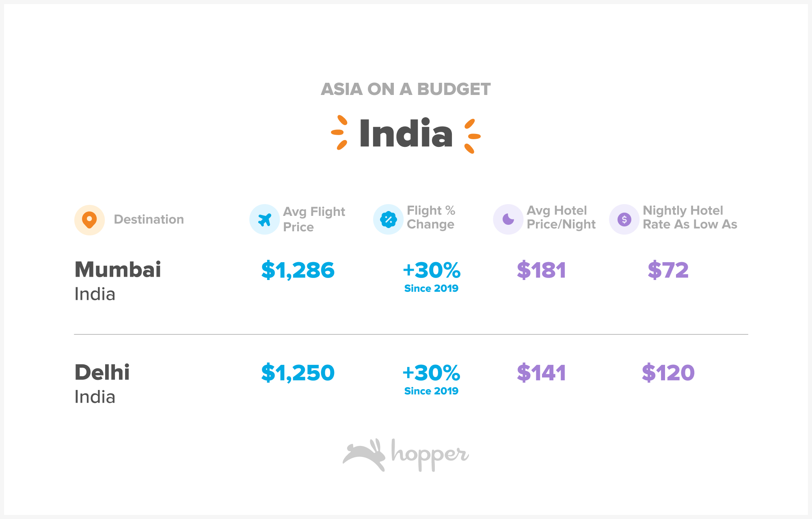812x519 pixels.
Task: Select the Avg Flight Price header
Action: tap(314, 219)
